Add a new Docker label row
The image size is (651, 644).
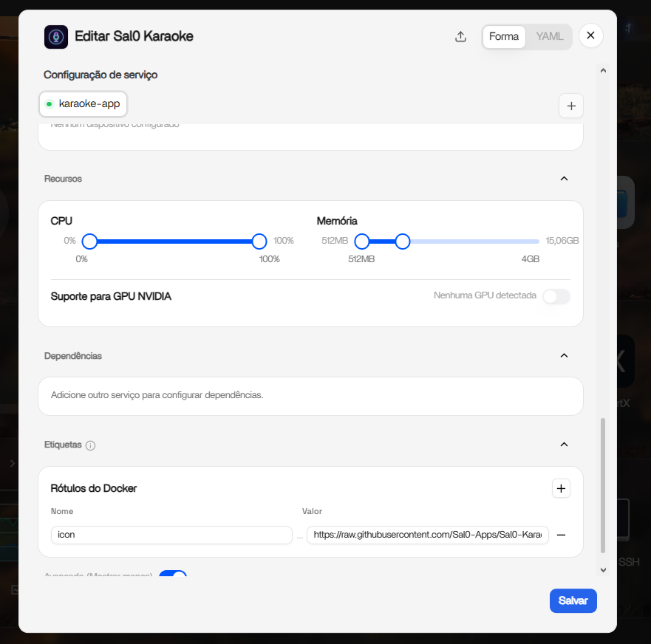[561, 488]
